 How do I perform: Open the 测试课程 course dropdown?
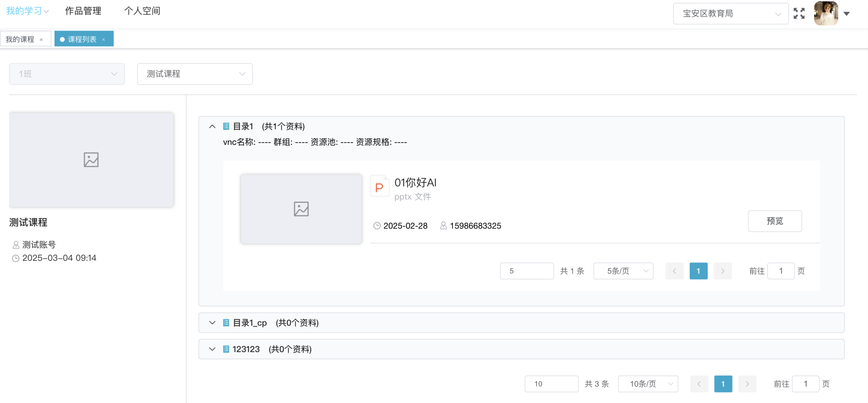pos(195,74)
